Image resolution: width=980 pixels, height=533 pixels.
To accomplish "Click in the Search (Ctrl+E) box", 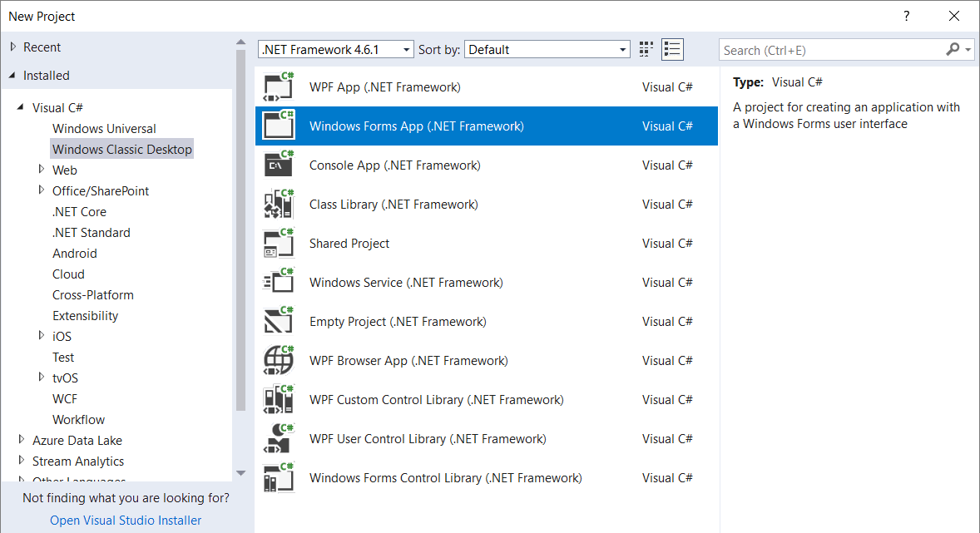I will tap(831, 49).
